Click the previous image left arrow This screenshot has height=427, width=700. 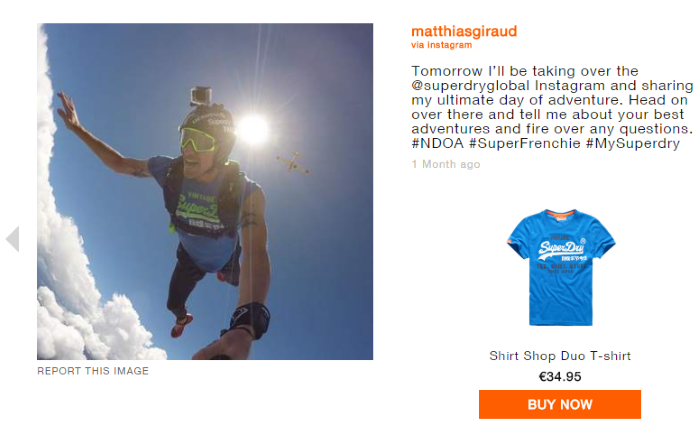tap(12, 239)
